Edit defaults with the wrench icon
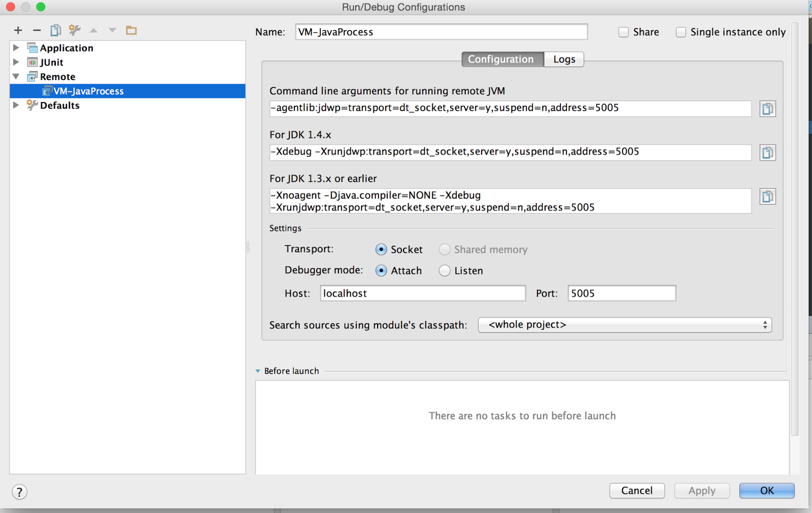 (x=74, y=30)
